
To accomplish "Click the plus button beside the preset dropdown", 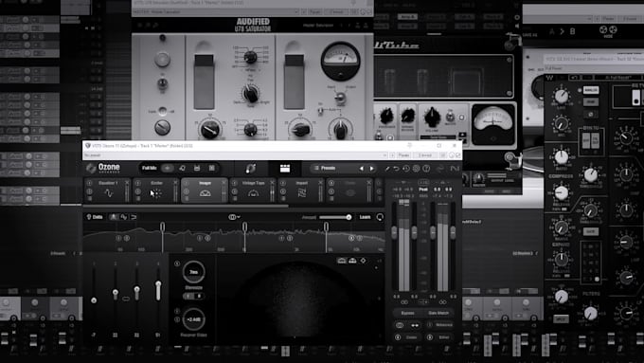I will click(x=393, y=155).
